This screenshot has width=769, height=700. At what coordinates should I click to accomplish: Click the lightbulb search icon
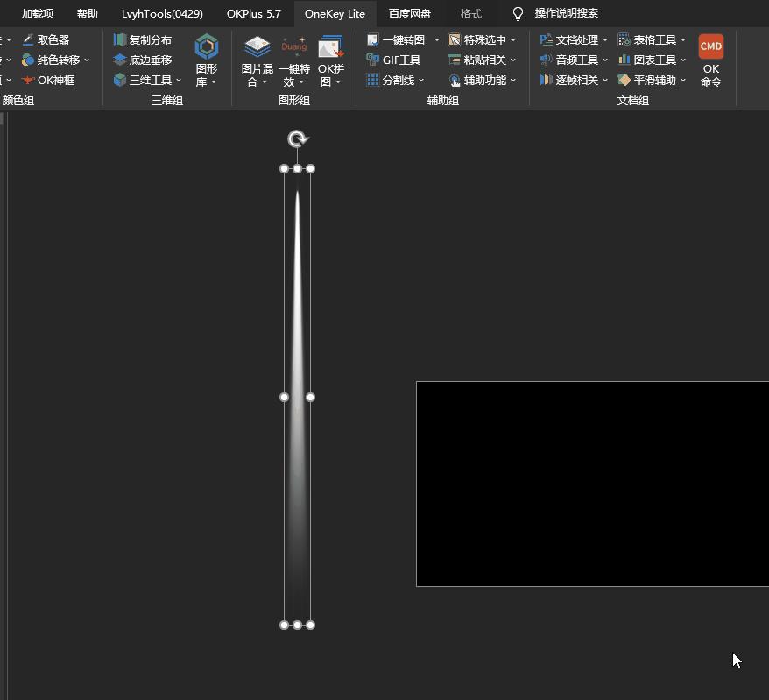(518, 14)
